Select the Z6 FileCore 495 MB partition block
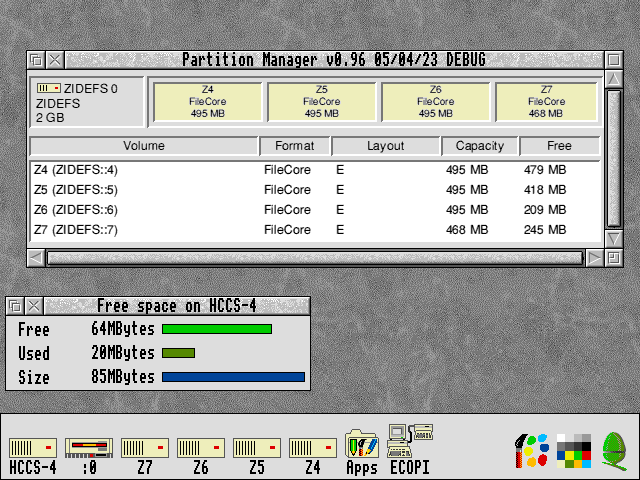This screenshot has height=480, width=640. click(436, 102)
